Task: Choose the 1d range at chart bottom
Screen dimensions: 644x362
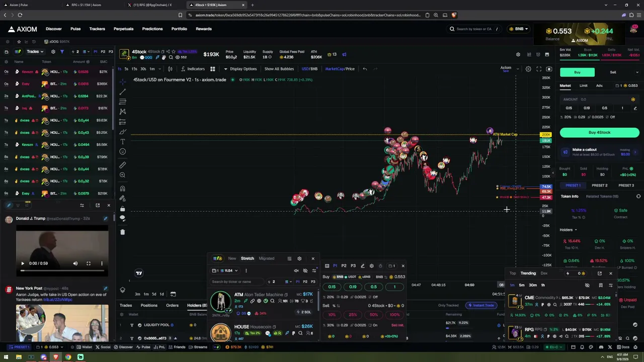Action: click(162, 294)
